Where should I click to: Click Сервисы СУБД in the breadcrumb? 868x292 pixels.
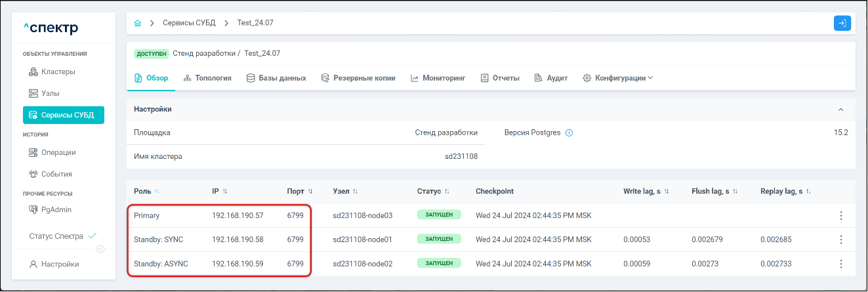click(x=189, y=23)
